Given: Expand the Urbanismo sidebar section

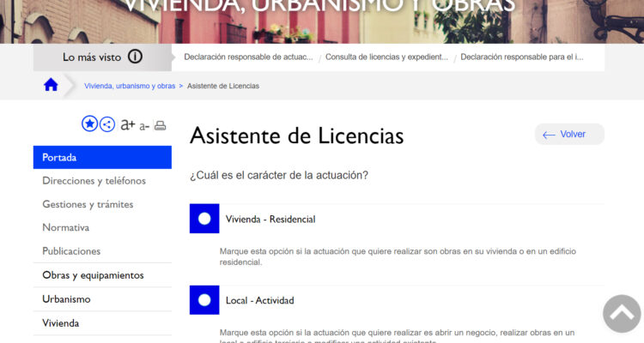Looking at the screenshot, I should click(x=66, y=299).
